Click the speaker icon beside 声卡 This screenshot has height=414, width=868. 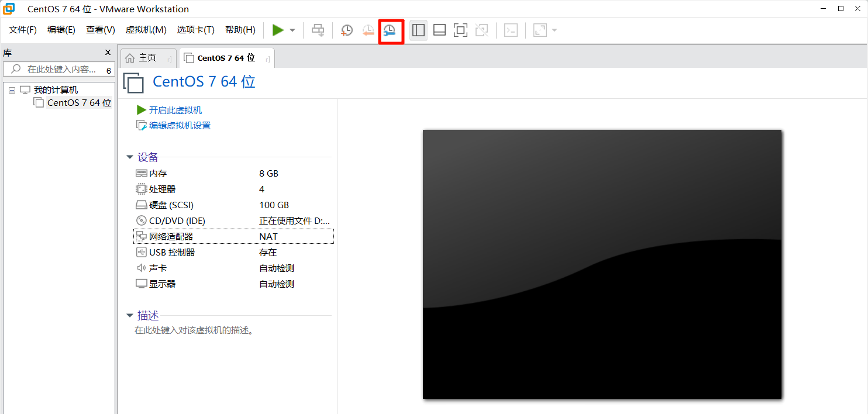point(141,268)
